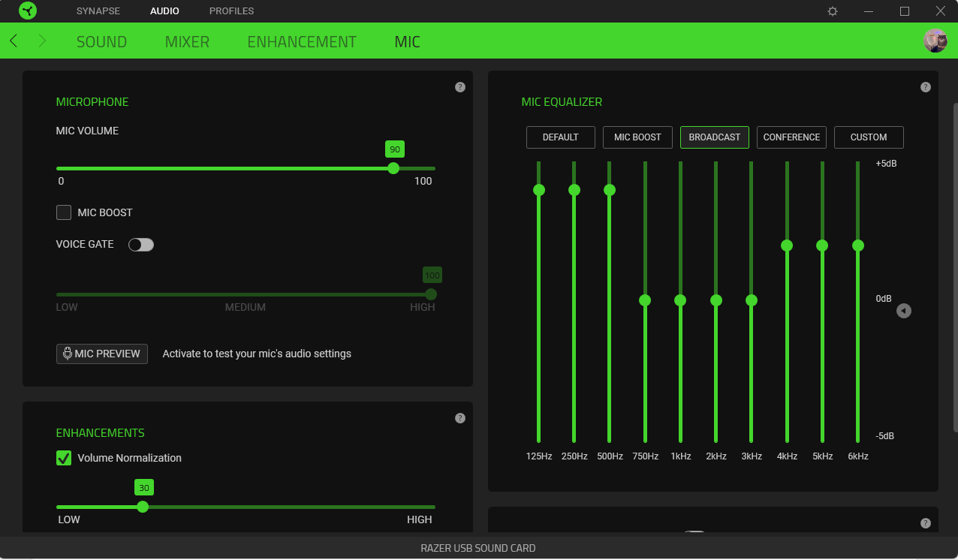Click the Razer USB Sound Card label
Screen dimensions: 958x560
(x=478, y=548)
